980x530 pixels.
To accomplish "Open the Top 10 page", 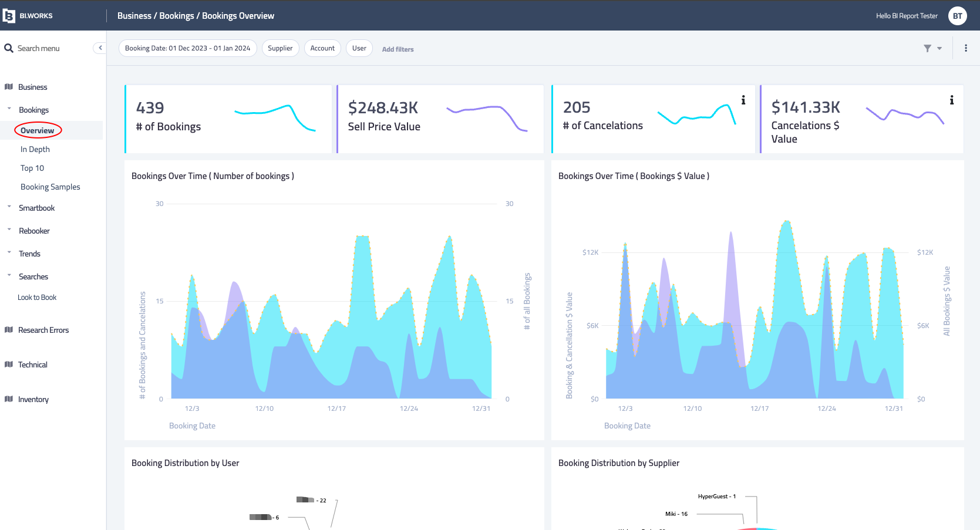I will tap(32, 168).
